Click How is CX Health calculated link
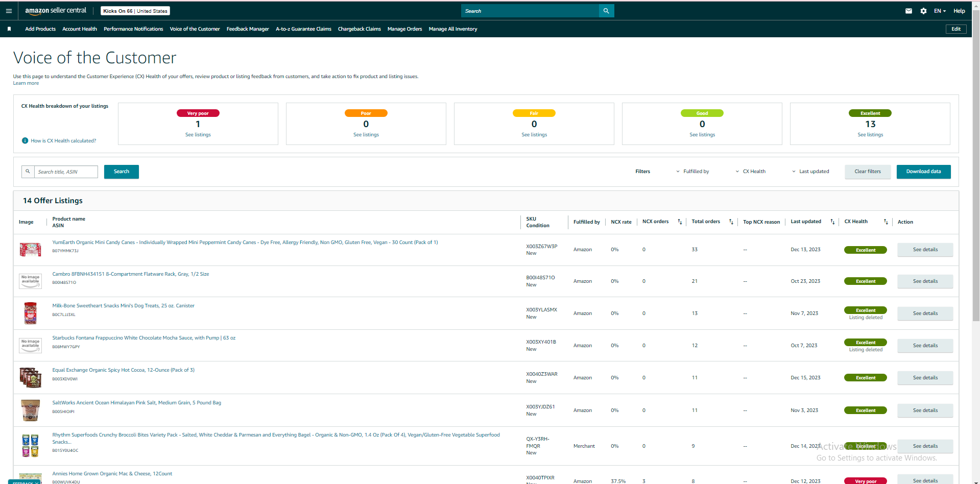 (x=63, y=141)
